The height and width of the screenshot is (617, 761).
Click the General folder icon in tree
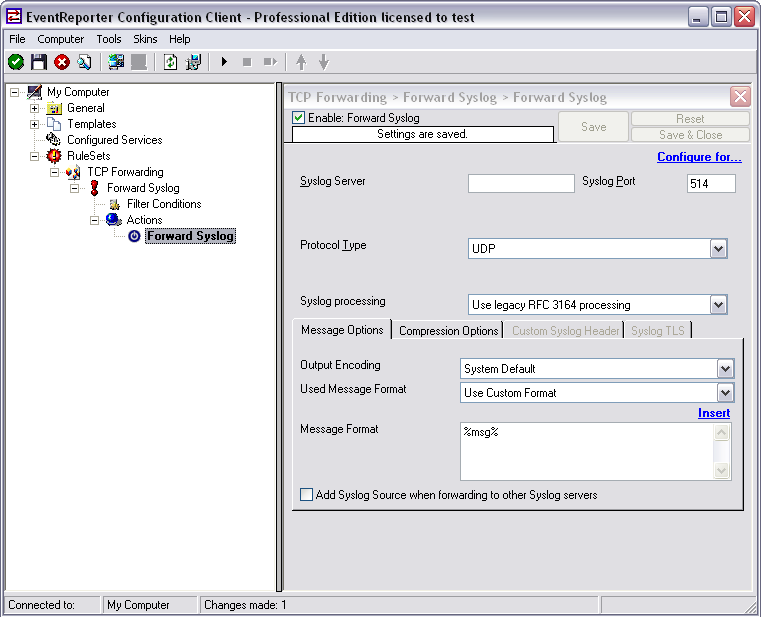(54, 108)
